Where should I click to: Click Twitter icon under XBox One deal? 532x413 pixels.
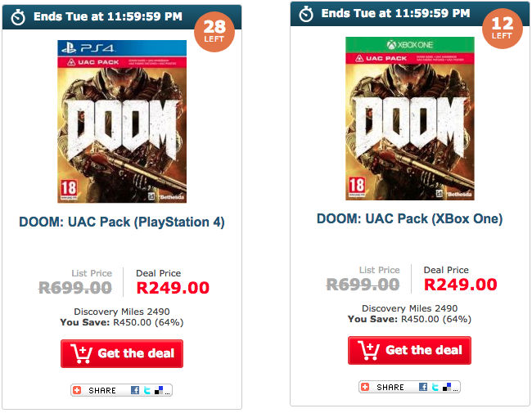pos(435,387)
